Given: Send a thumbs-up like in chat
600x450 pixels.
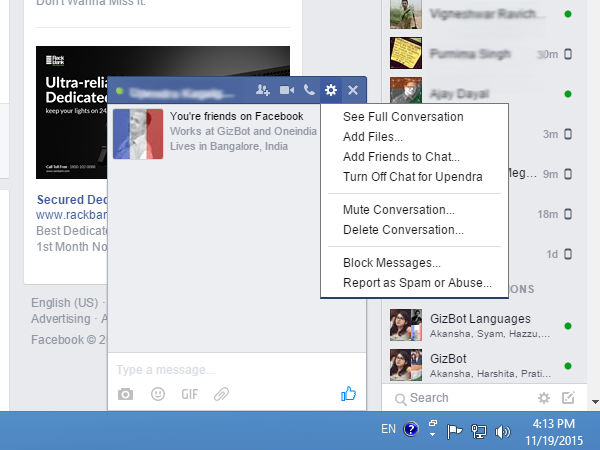Looking at the screenshot, I should click(348, 394).
